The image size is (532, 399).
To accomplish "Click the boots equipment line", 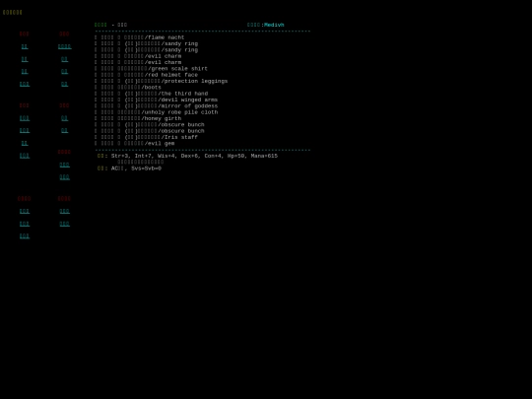I will [x=128, y=88].
